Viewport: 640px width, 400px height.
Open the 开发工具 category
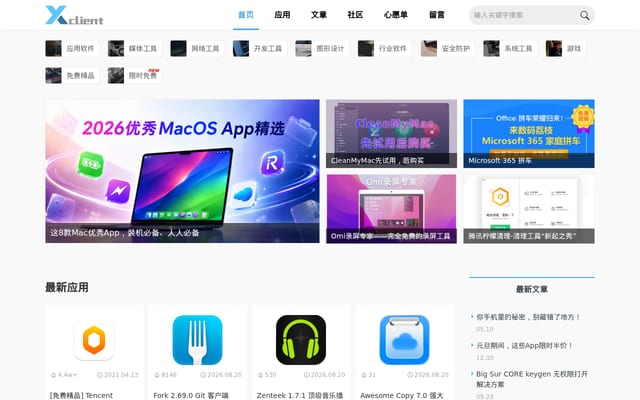click(x=259, y=48)
